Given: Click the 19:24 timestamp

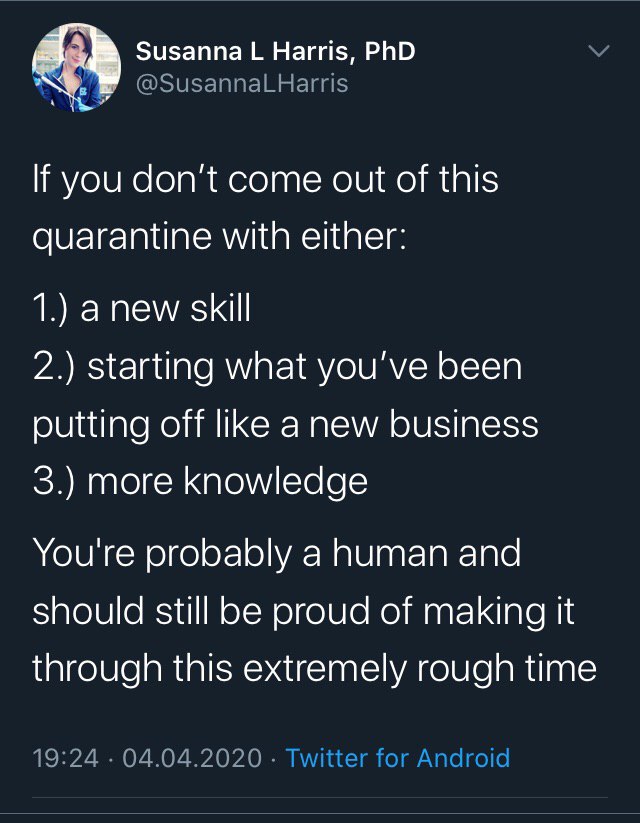Looking at the screenshot, I should (x=65, y=757).
